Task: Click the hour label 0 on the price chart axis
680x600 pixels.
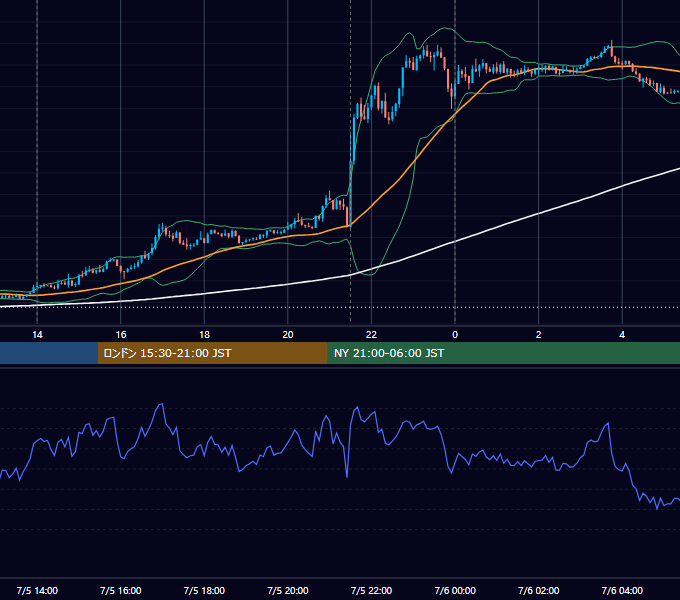Action: (x=455, y=335)
